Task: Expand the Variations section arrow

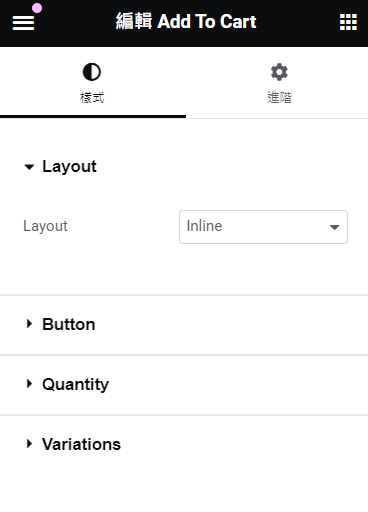Action: (29, 444)
